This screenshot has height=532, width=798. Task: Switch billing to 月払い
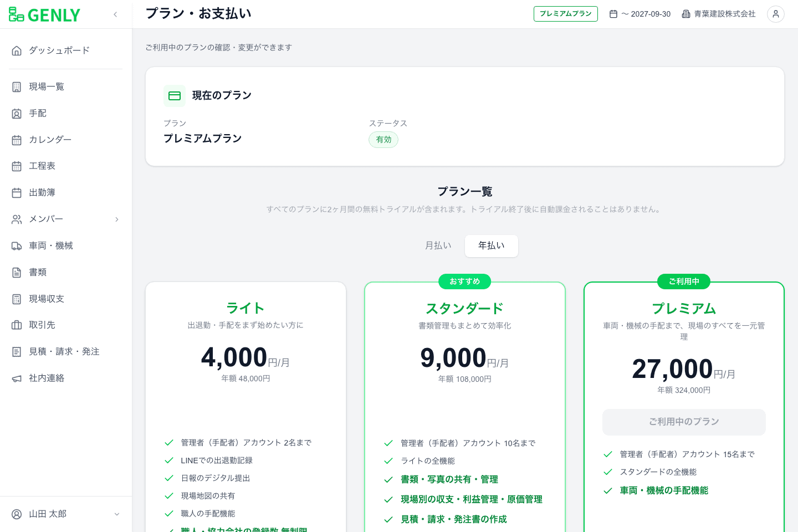438,245
